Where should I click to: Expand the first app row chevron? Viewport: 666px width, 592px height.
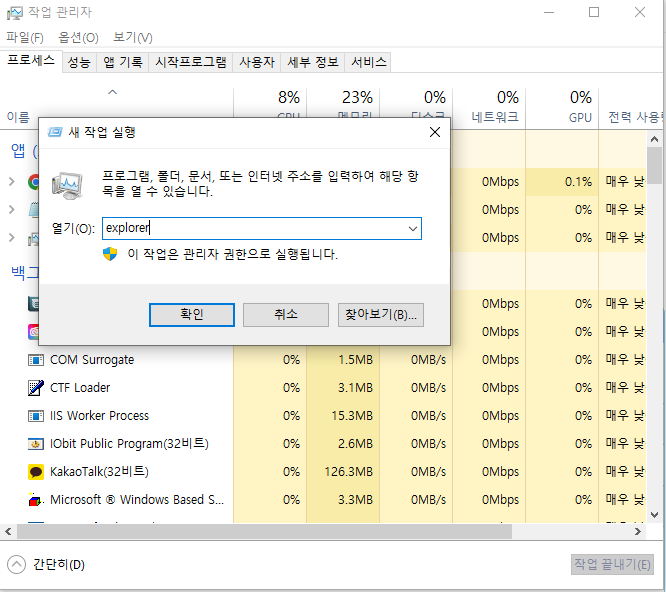click(12, 182)
